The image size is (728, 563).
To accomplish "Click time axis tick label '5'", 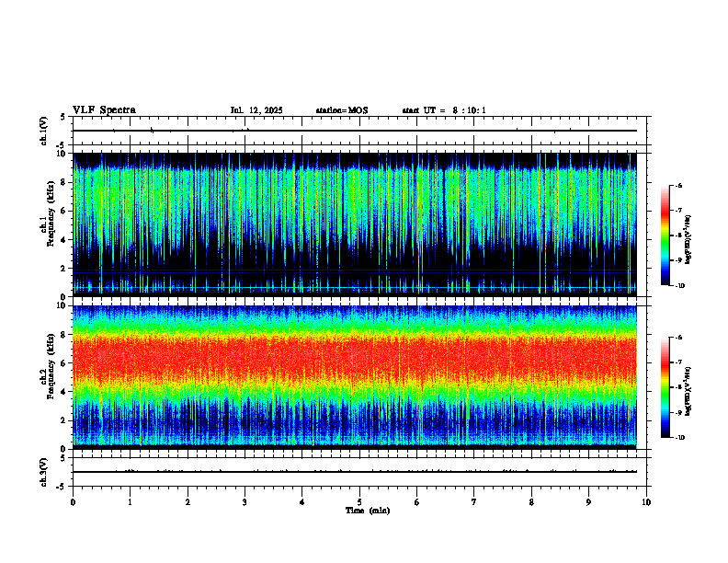I will click(359, 502).
